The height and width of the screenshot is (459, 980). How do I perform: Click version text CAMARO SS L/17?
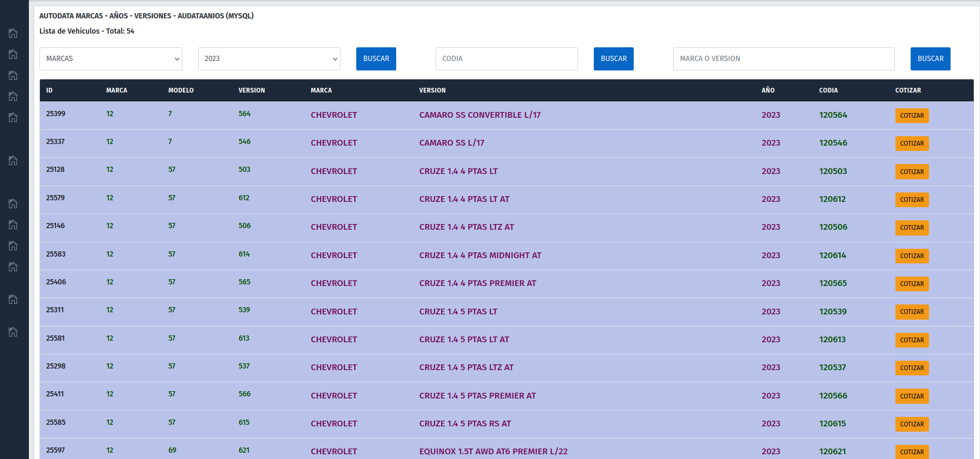pyautogui.click(x=452, y=142)
